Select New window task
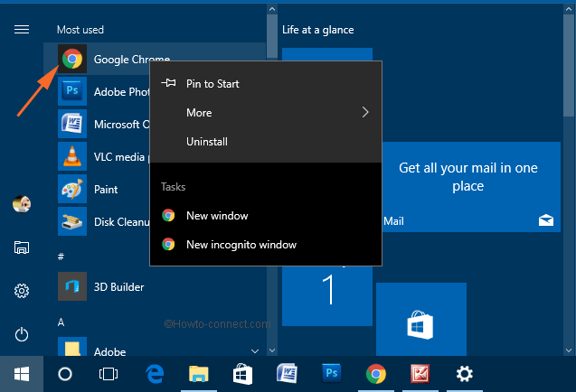This screenshot has width=576, height=392. pyautogui.click(x=266, y=216)
